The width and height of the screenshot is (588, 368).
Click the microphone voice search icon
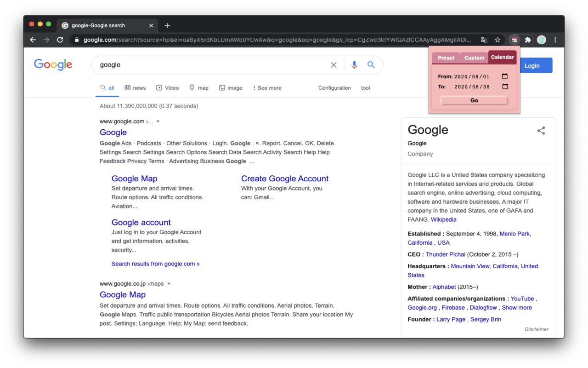[x=354, y=65]
